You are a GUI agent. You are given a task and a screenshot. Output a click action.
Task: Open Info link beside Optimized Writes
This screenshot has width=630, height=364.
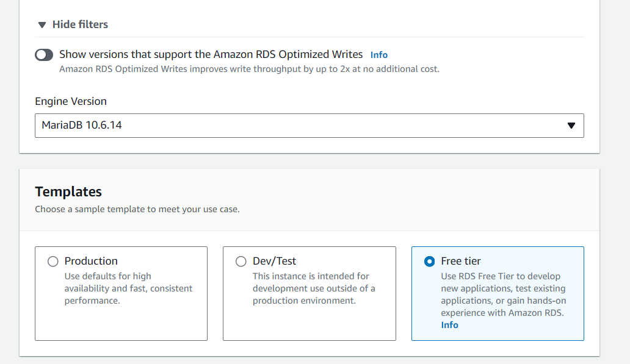click(x=379, y=55)
